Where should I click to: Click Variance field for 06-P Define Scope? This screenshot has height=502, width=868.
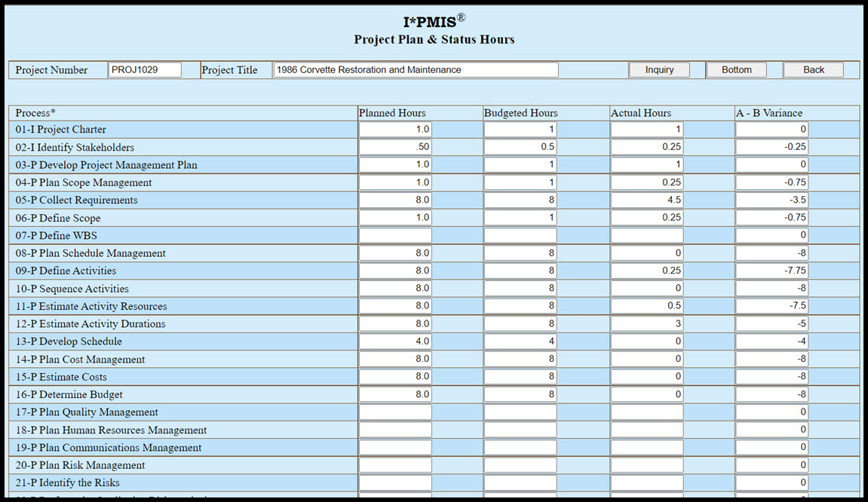click(771, 218)
